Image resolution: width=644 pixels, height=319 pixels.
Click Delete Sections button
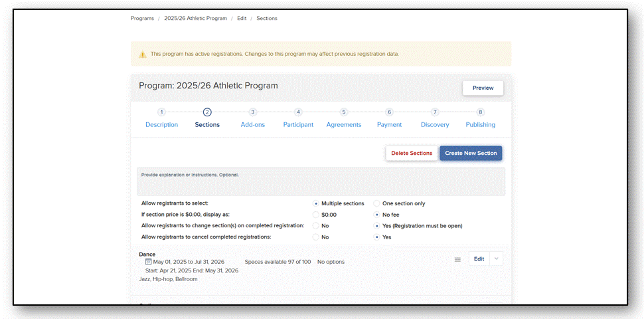click(412, 153)
